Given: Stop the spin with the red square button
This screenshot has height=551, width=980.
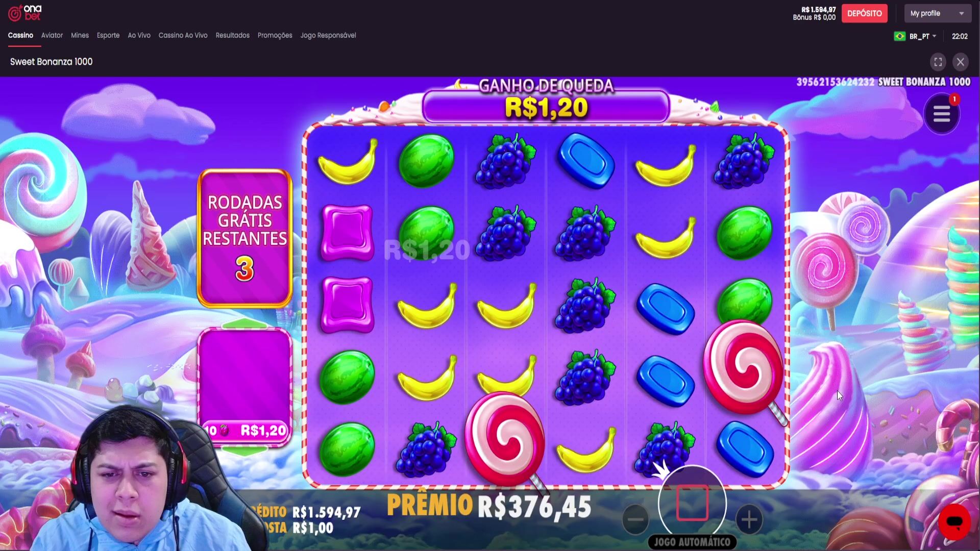Looking at the screenshot, I should [692, 503].
